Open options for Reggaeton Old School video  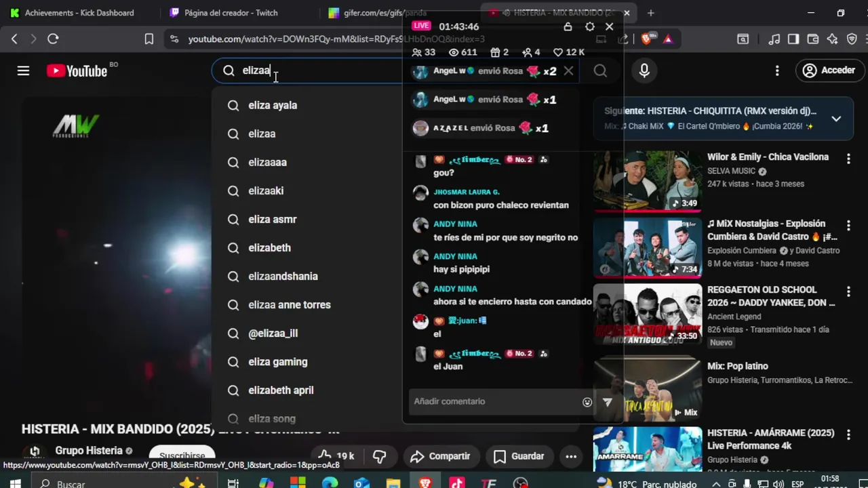(x=848, y=291)
